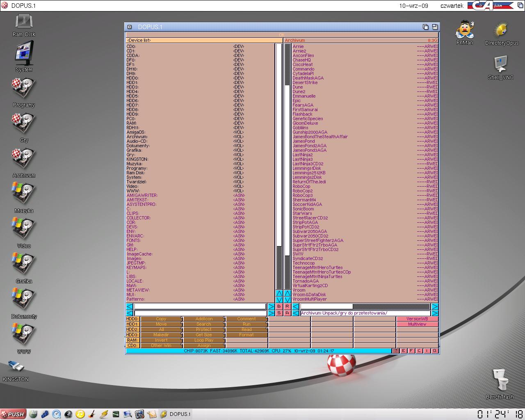Click the right lister horizontal slider
The image size is (525, 420).
point(365,306)
